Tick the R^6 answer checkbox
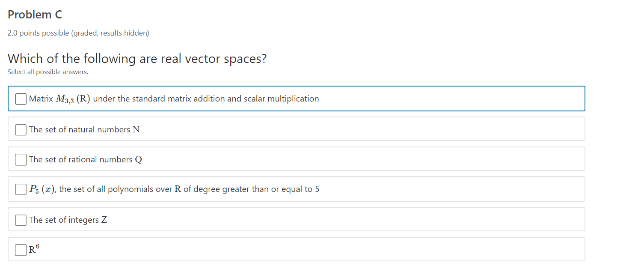Screen dimensions: 644x278 pos(21,250)
